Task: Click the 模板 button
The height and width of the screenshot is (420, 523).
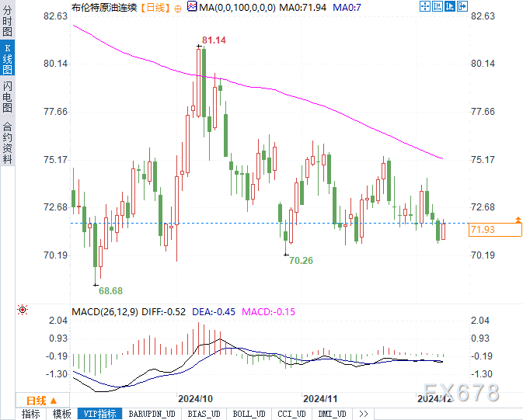Action: (61, 414)
